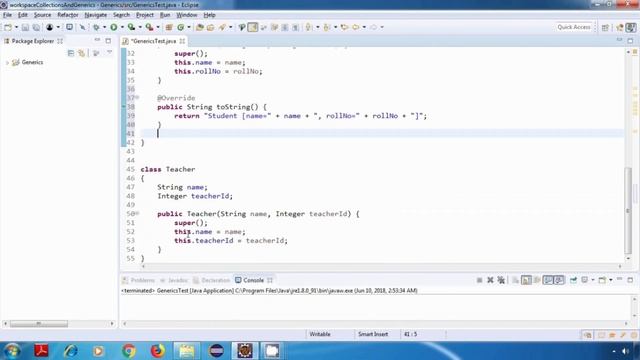The image size is (640, 360).
Task: Click the New Java Package icon
Action: point(169,27)
